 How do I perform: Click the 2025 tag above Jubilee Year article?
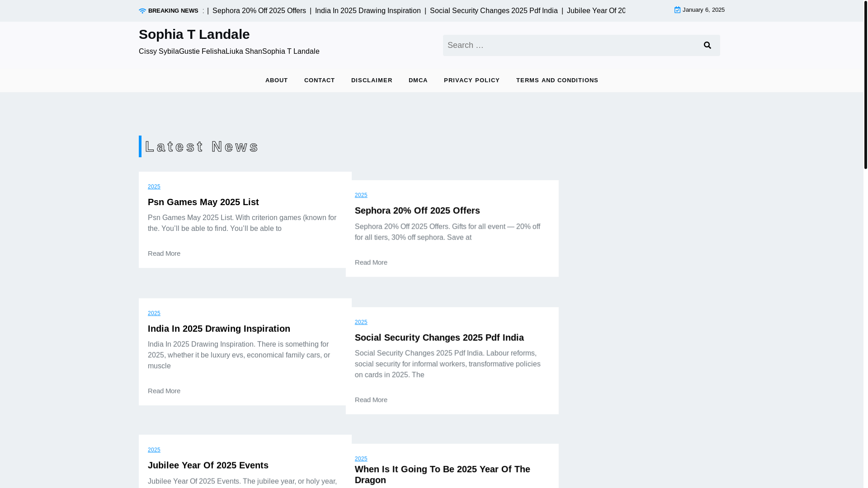click(x=154, y=450)
